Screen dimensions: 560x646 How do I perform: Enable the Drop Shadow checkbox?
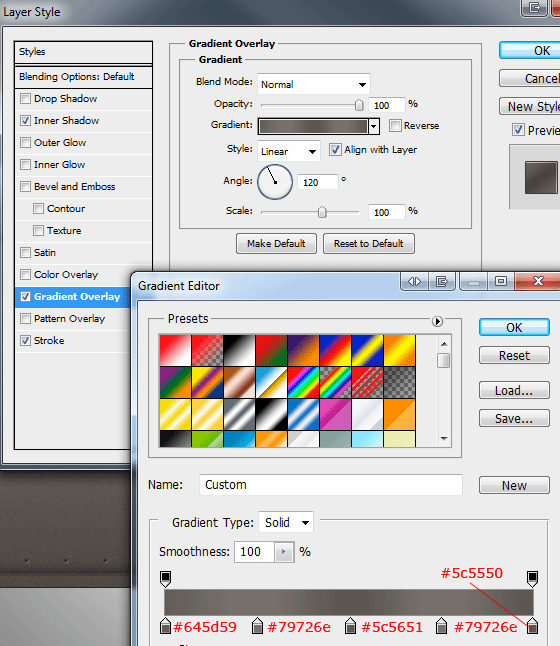coord(26,98)
